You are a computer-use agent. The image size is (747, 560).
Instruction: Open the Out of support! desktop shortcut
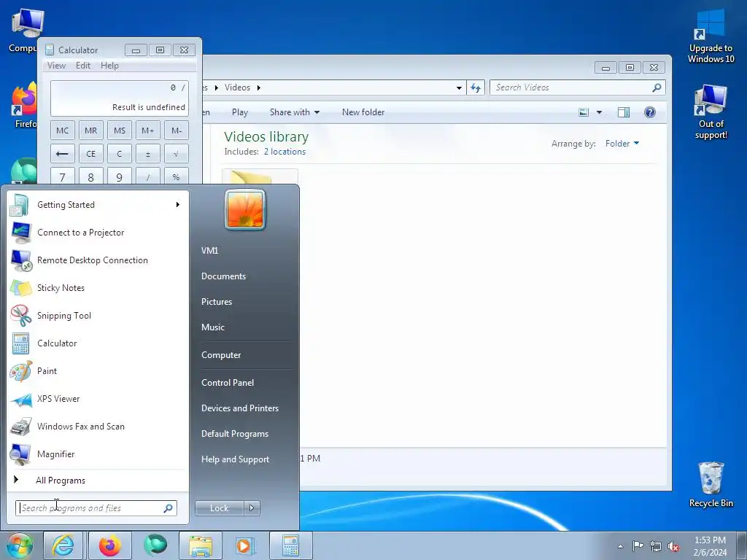click(x=711, y=112)
